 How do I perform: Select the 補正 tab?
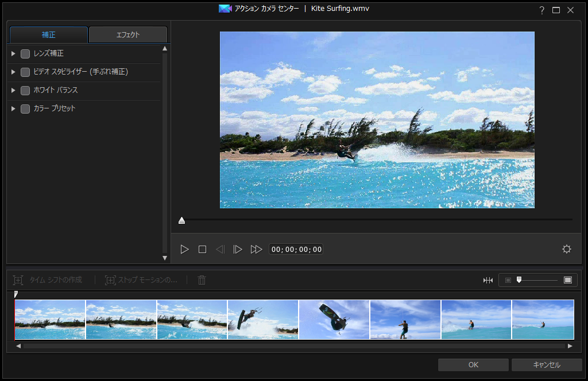click(49, 35)
